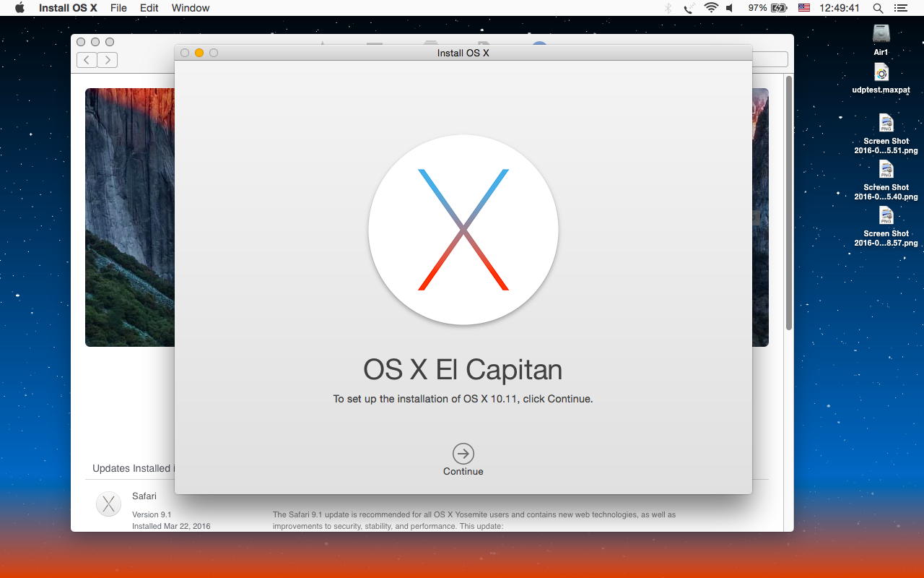Open the Apple menu
Screen dimensions: 924x578
(19, 8)
